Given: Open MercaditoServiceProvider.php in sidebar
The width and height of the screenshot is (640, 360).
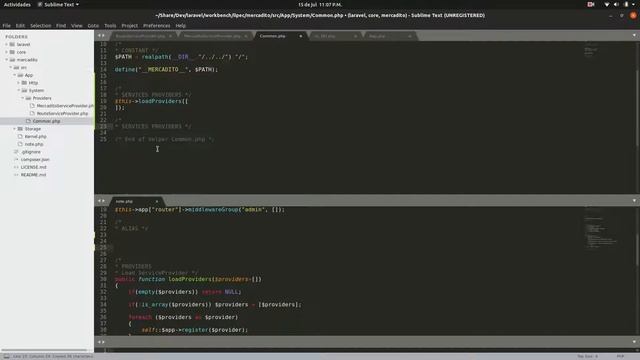Looking at the screenshot, I should click(x=65, y=106).
